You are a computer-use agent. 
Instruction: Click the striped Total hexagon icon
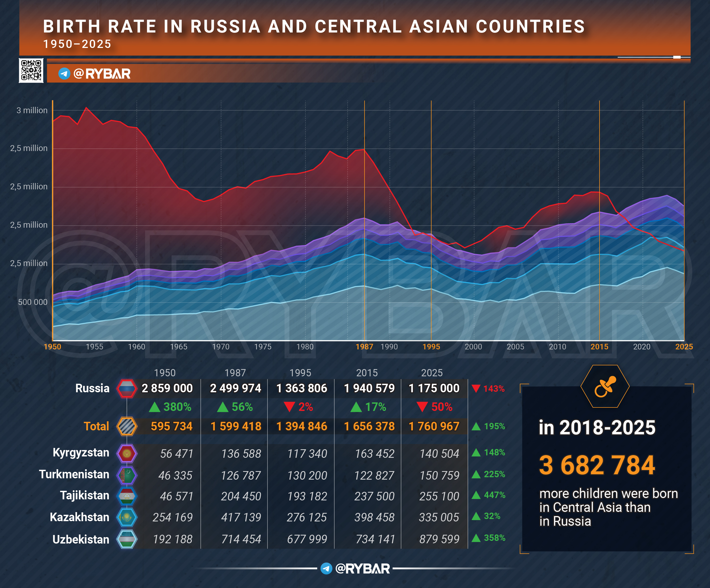click(x=126, y=426)
